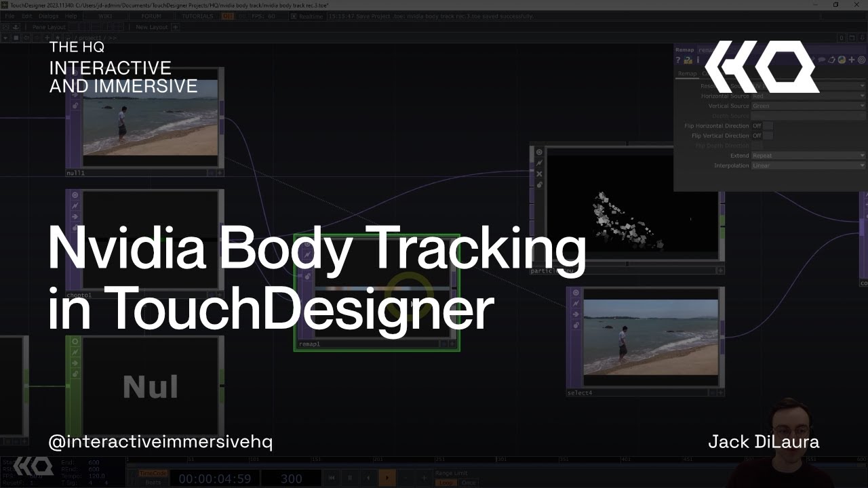Viewport: 868px width, 488px height.
Task: Click the plus icon in parameter header
Action: 852,60
